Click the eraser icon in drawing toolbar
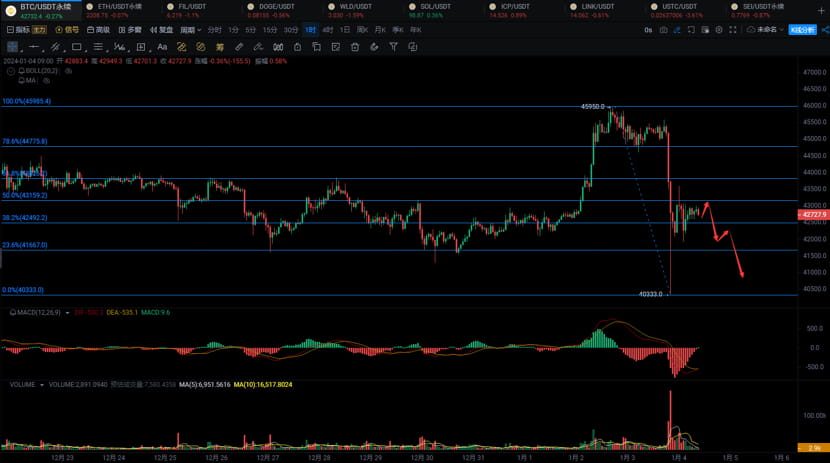 (x=374, y=47)
